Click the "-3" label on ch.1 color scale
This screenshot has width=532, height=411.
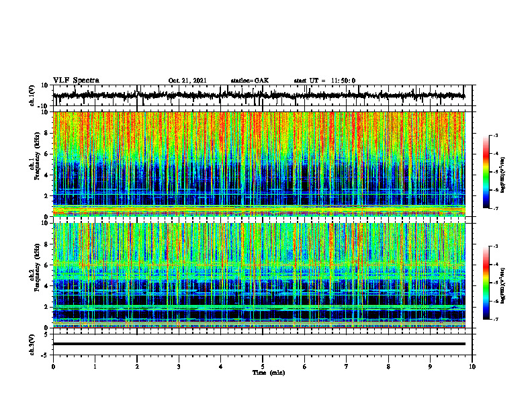coord(496,135)
